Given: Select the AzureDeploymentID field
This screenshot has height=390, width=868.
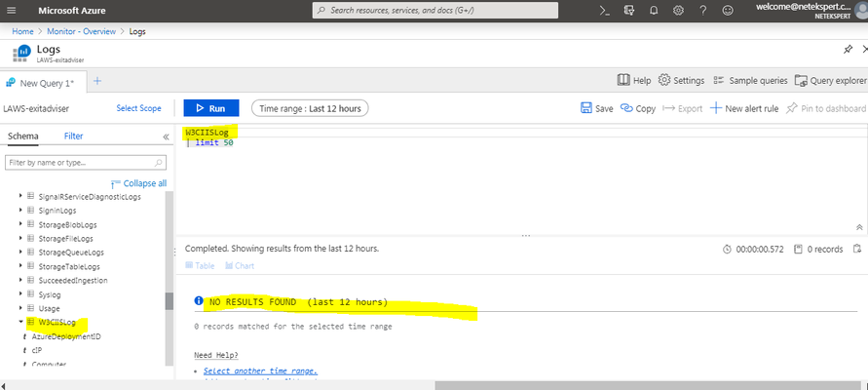Looking at the screenshot, I should (66, 336).
